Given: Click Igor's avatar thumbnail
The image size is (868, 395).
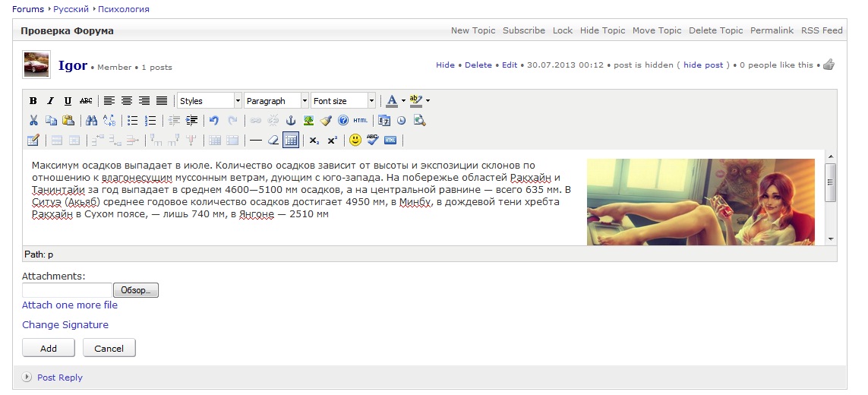Looking at the screenshot, I should click(x=36, y=65).
